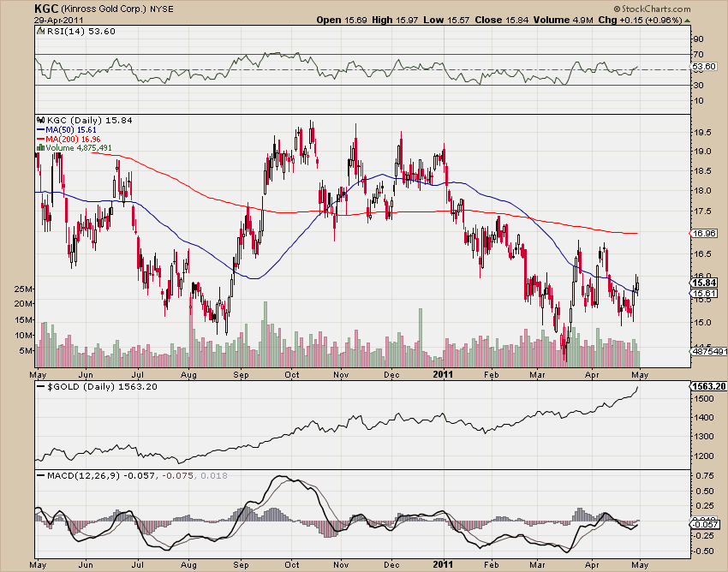Click the bold 15.84 last-price tag on price axis
728x572 pixels.
(704, 283)
